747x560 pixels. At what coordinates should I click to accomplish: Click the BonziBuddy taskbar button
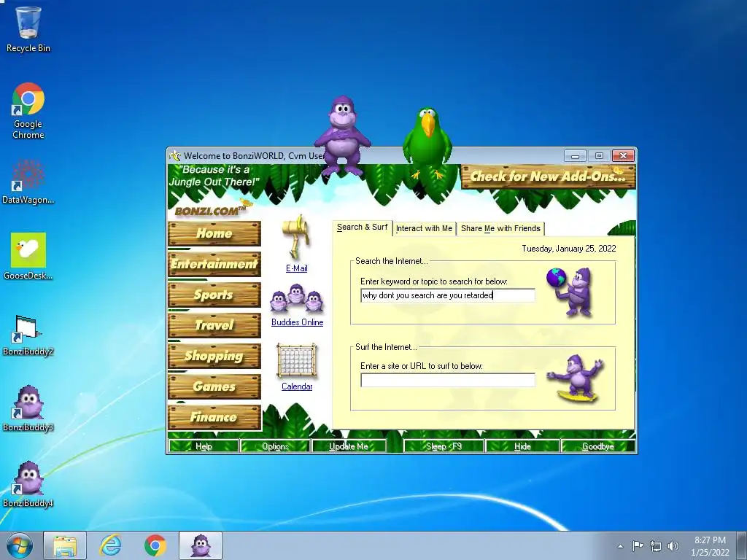pos(201,545)
